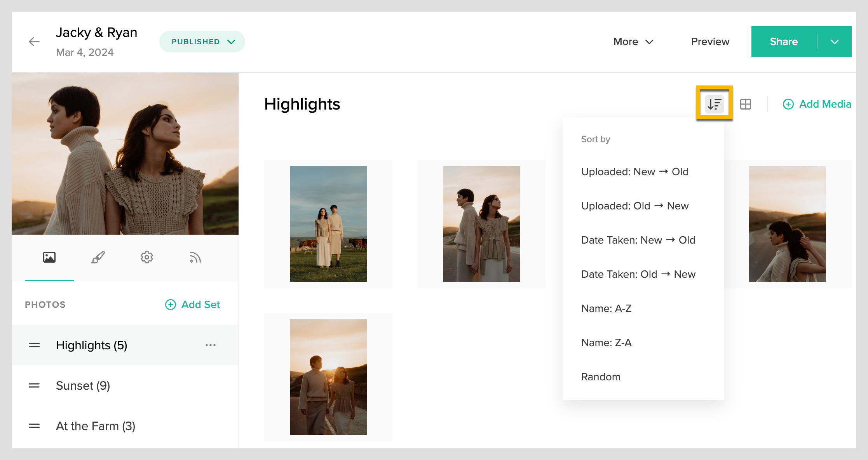Select the Highlights (5) set
Viewport: 868px width, 460px height.
125,345
